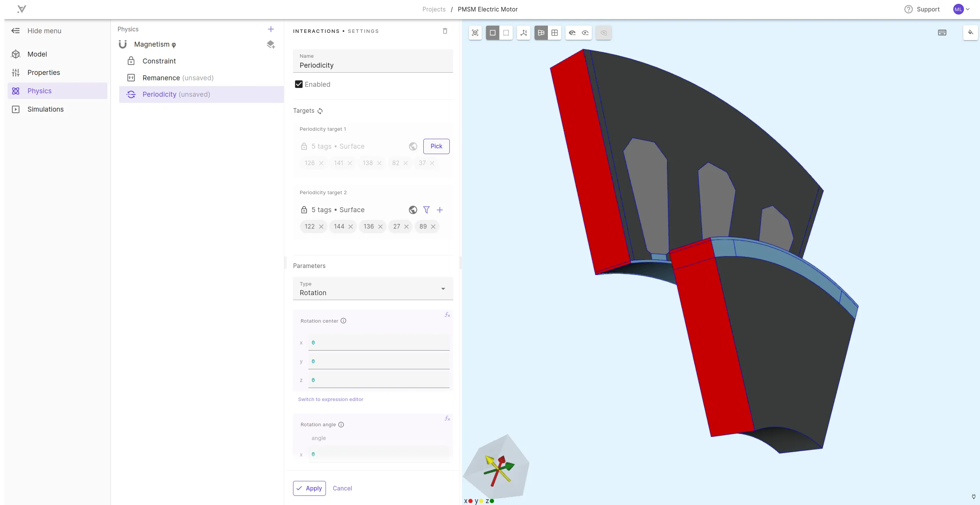Select the Physics sidebar item

57,91
